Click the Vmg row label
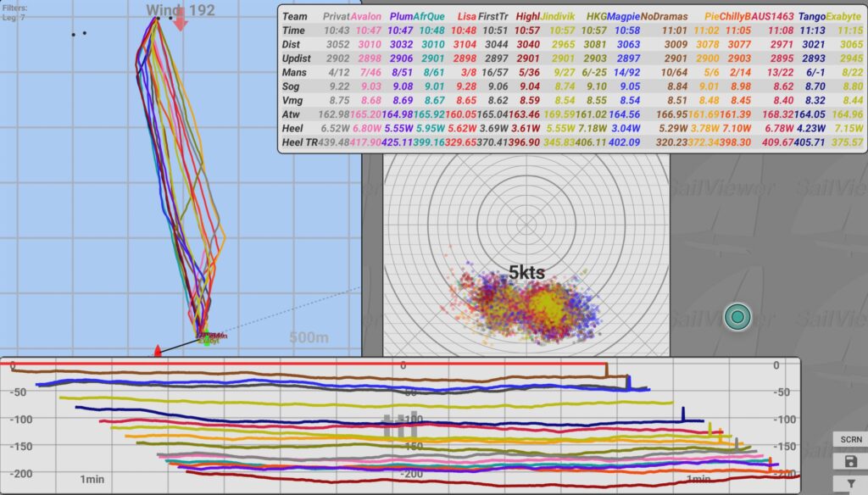 point(292,100)
